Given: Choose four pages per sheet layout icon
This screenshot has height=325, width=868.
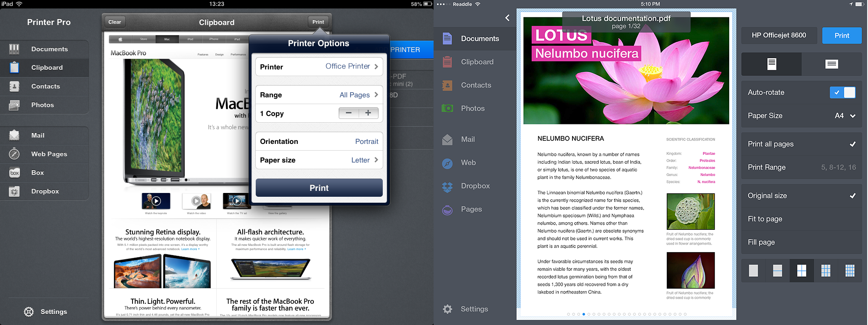Looking at the screenshot, I should tap(802, 270).
